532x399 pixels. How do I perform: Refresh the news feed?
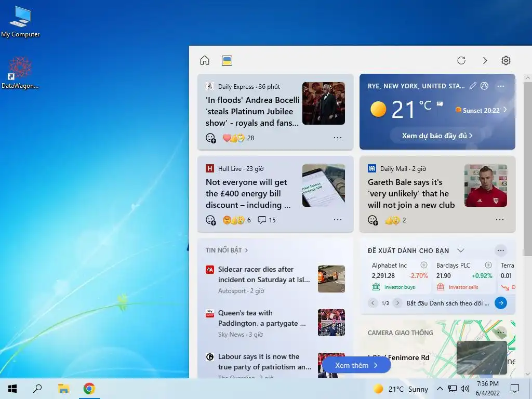[x=461, y=60]
